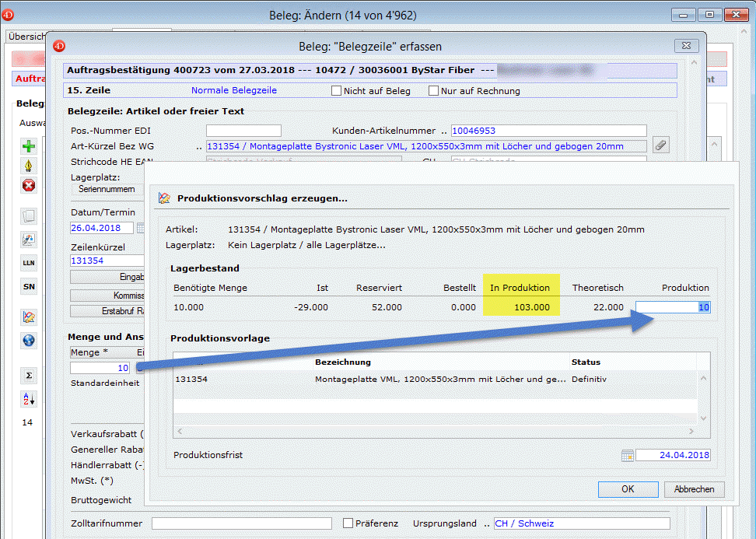756x539 pixels.
Task: Click the paperclip attachment icon
Action: point(660,145)
